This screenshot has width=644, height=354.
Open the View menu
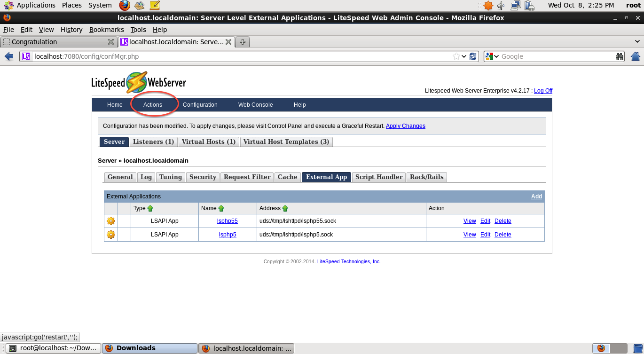tap(47, 30)
